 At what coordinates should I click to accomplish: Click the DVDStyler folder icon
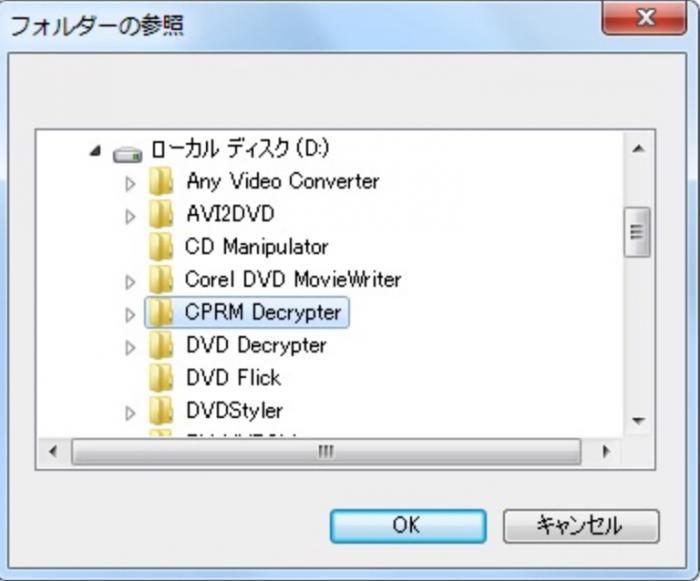tap(161, 410)
